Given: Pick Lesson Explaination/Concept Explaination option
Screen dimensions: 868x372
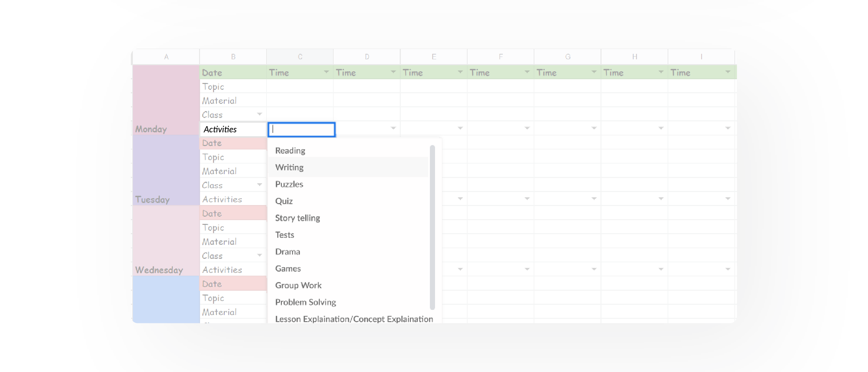Looking at the screenshot, I should (x=354, y=319).
